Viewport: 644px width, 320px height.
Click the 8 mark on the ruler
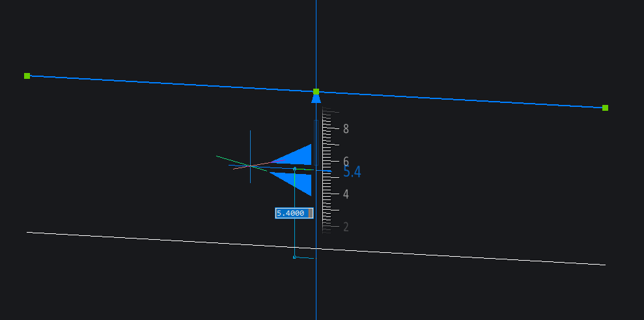(x=346, y=129)
